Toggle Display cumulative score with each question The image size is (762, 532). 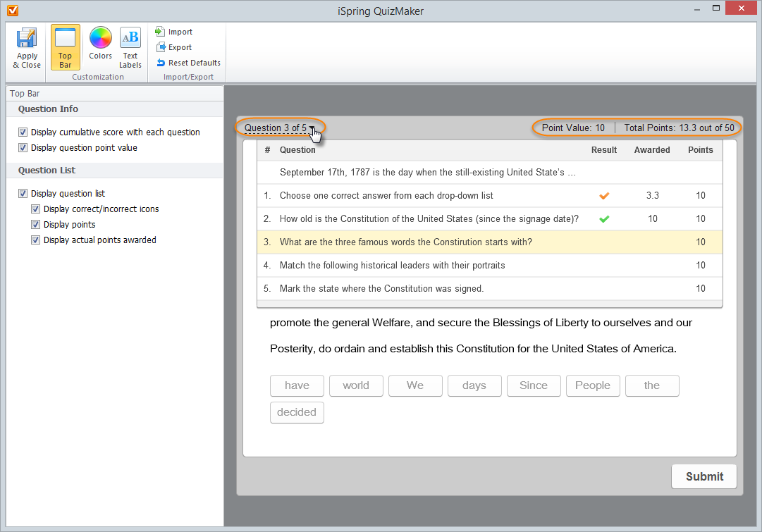click(x=23, y=132)
